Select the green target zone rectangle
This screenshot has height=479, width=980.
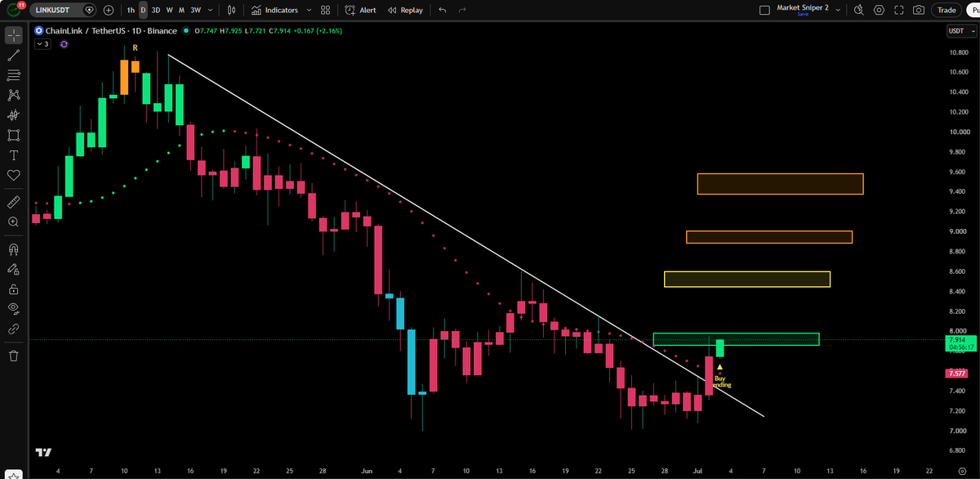(736, 339)
